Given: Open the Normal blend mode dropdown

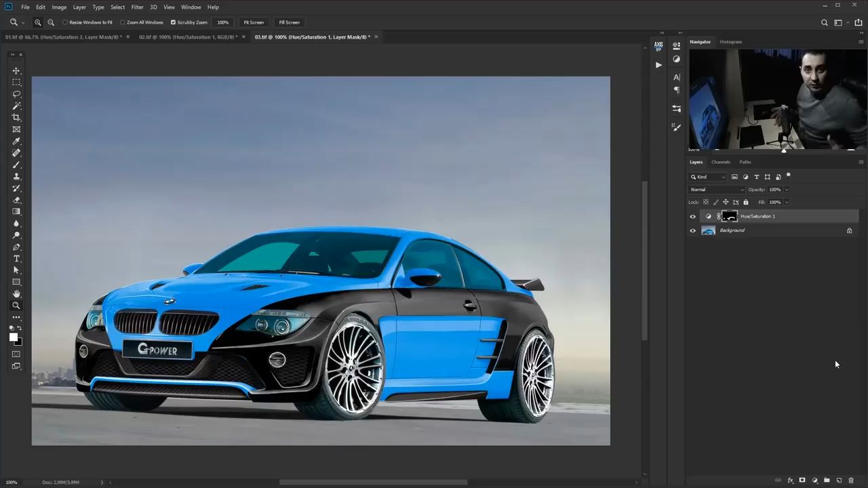Looking at the screenshot, I should click(716, 190).
